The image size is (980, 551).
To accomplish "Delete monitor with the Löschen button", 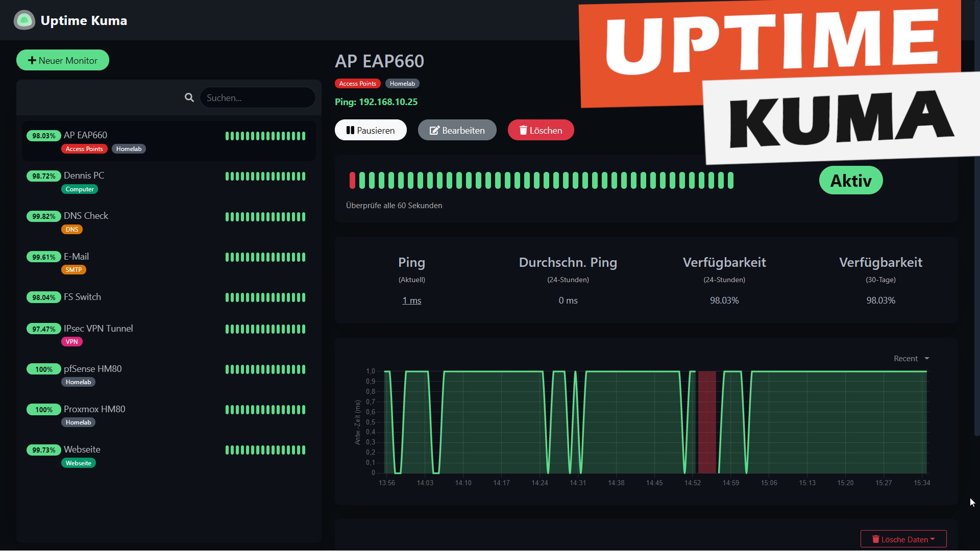I will (541, 130).
